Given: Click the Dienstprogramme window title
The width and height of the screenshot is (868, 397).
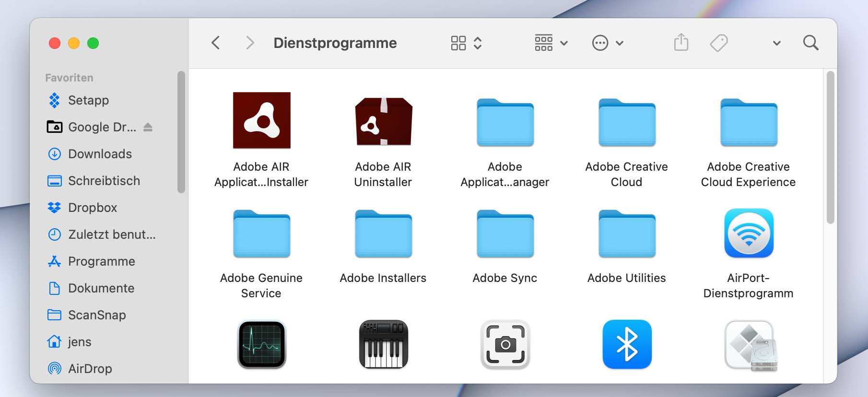Looking at the screenshot, I should (x=335, y=43).
